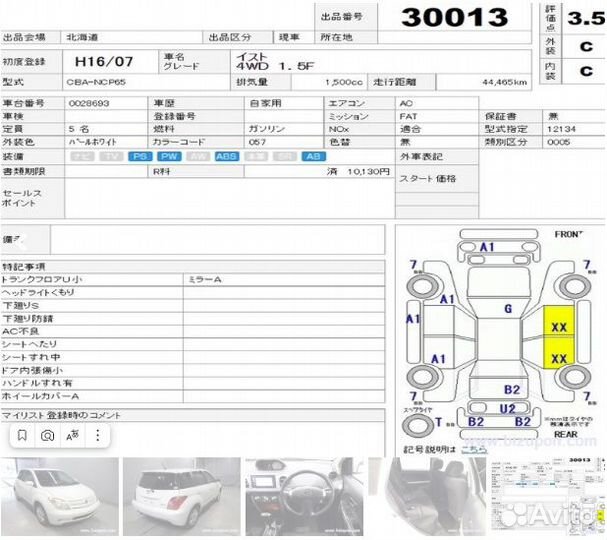Viewport: 607px width, 540px height.
Task: Select color code 057
Action: click(x=257, y=142)
